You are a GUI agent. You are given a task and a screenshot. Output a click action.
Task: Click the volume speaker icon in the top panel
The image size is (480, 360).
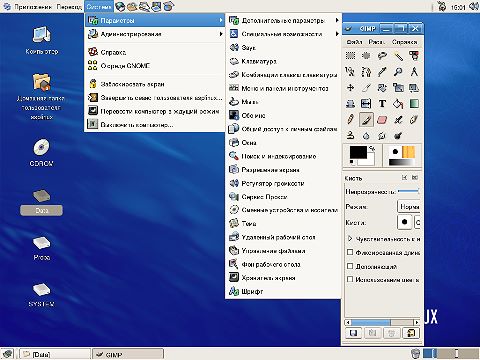pos(473,6)
